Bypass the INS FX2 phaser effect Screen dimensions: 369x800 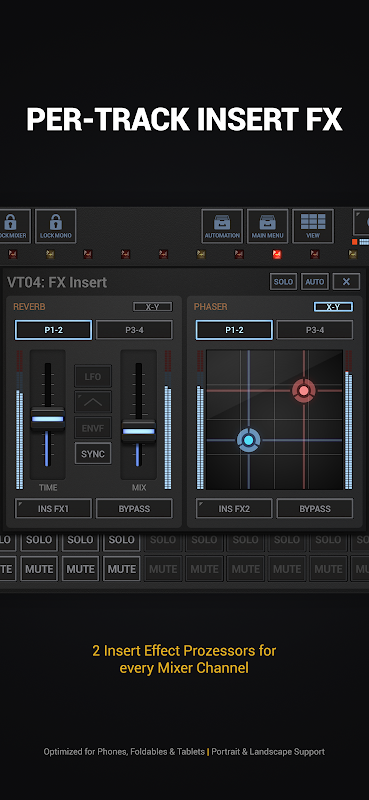click(x=315, y=509)
